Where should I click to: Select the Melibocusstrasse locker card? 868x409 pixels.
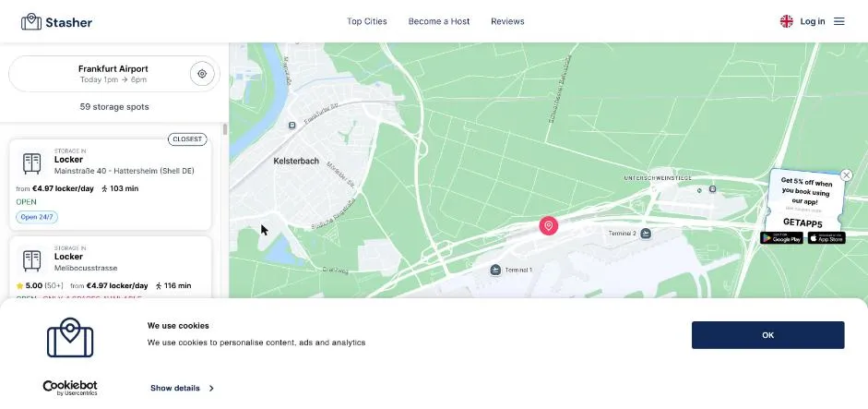[x=110, y=268]
